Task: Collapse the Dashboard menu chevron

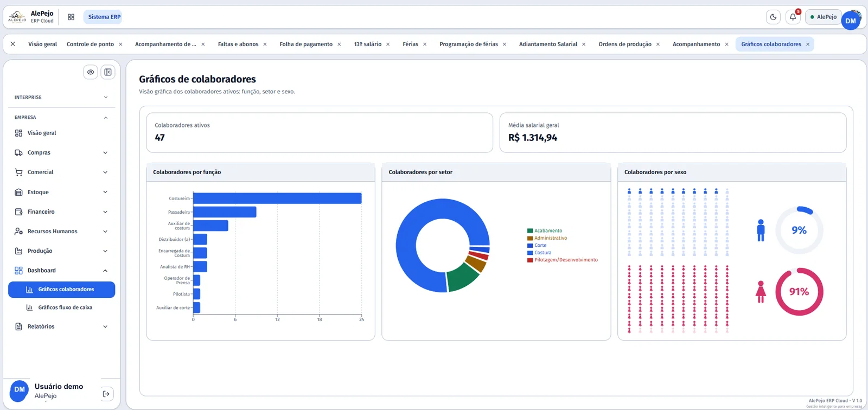Action: click(105, 271)
